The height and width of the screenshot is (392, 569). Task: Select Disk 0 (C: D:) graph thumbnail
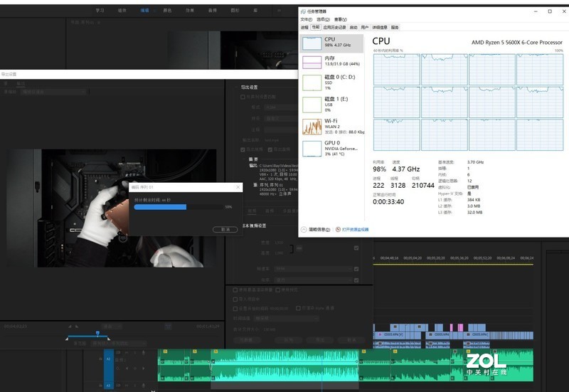coord(312,83)
